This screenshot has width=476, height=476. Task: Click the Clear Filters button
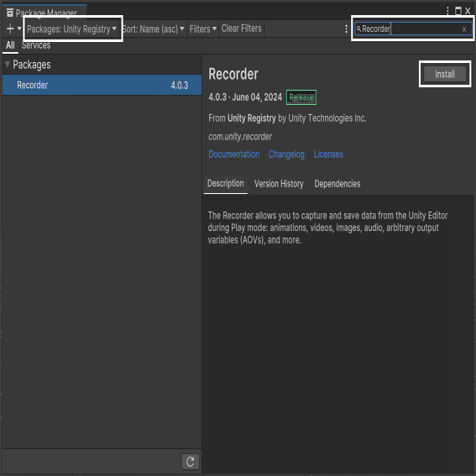241,29
